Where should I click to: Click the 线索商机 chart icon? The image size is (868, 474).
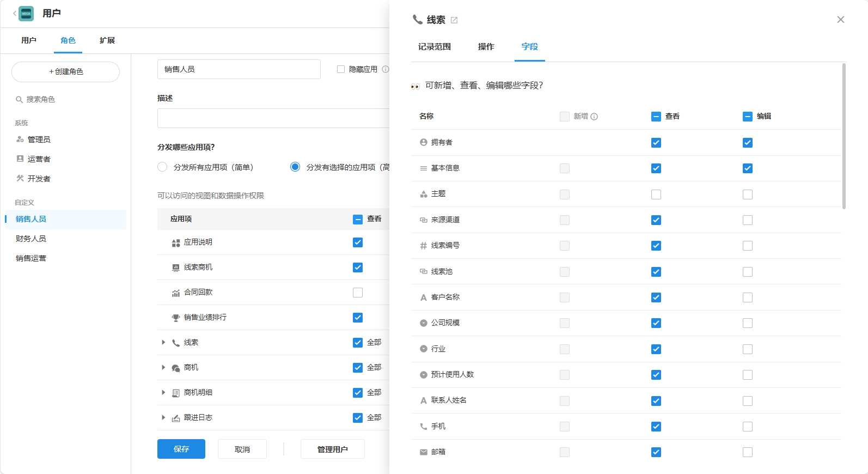176,268
